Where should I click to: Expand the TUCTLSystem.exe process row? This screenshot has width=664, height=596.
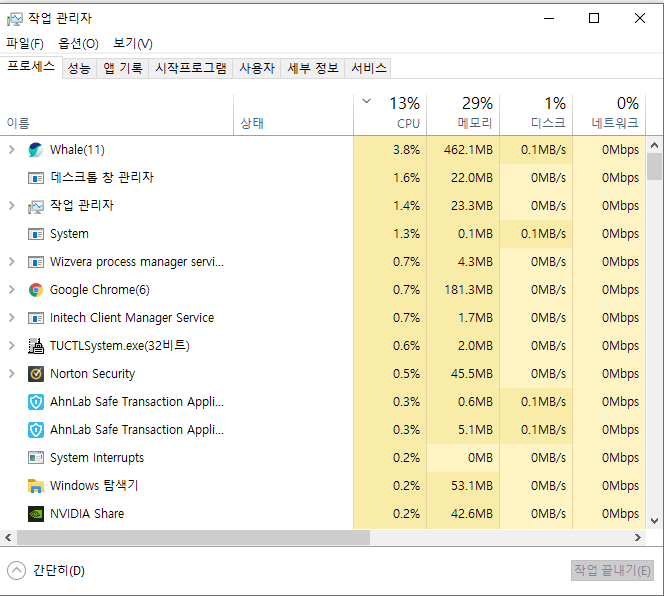coord(11,346)
